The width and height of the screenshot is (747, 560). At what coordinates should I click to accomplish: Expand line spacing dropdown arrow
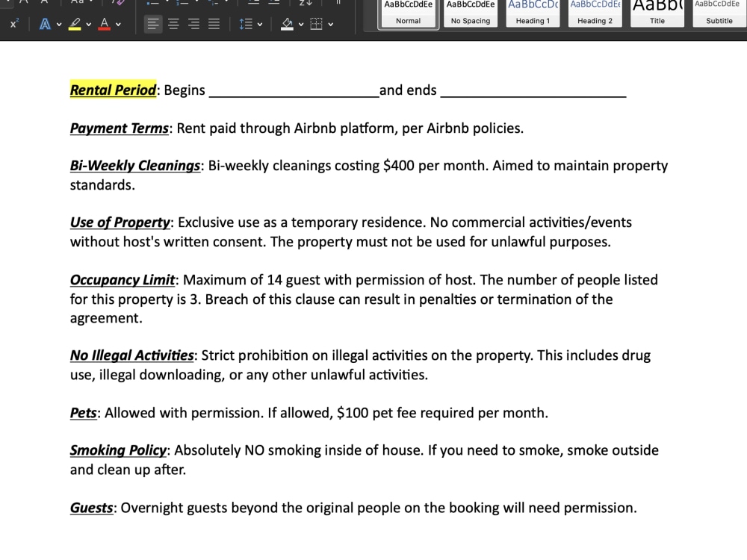click(260, 25)
